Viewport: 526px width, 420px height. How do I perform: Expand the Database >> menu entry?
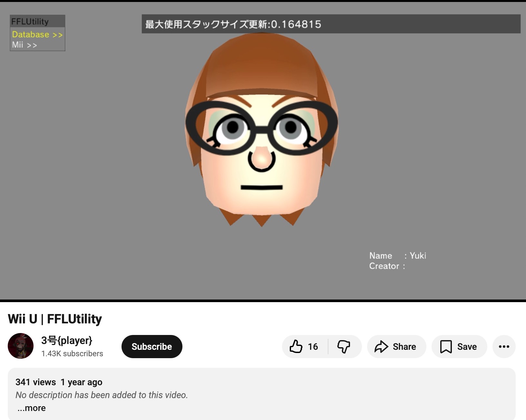click(37, 34)
